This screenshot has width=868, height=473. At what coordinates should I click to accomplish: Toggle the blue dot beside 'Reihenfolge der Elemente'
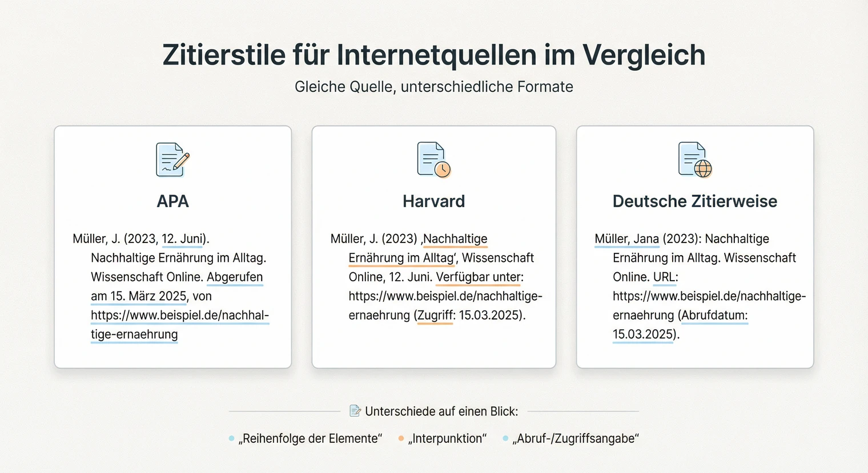pyautogui.click(x=232, y=438)
